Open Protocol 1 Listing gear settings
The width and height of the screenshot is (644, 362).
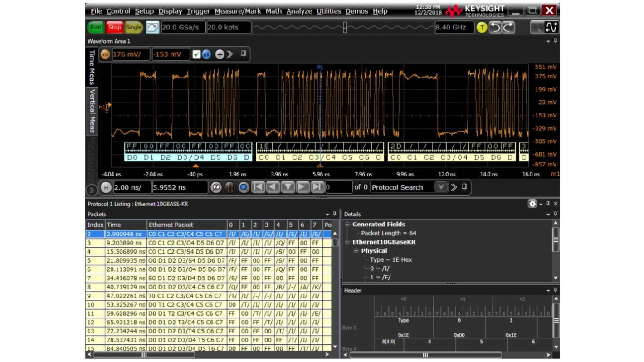point(532,204)
